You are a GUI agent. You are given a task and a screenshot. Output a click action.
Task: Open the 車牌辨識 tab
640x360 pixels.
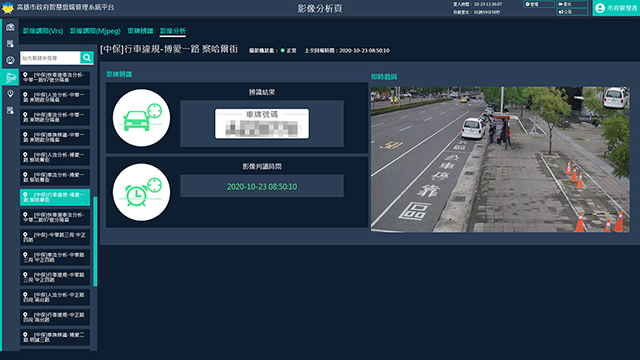(x=140, y=31)
